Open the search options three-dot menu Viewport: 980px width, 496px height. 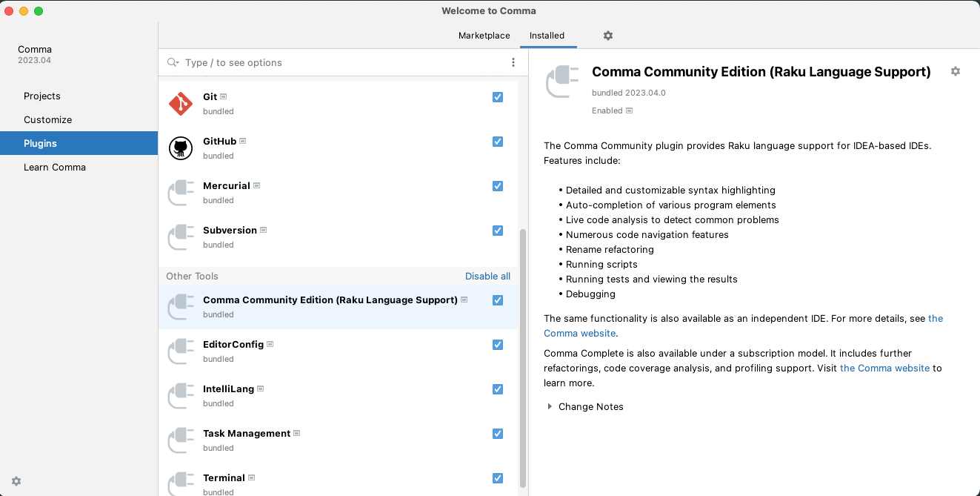pyautogui.click(x=513, y=62)
